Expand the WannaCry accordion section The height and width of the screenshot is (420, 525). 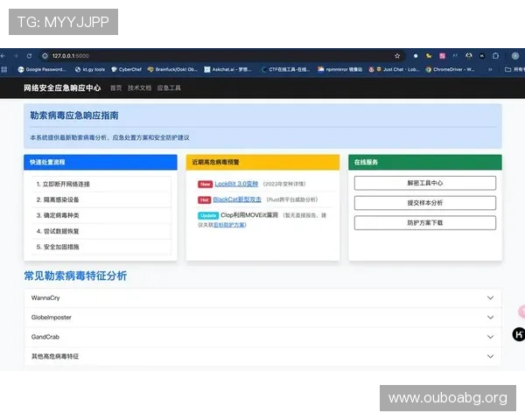262,297
